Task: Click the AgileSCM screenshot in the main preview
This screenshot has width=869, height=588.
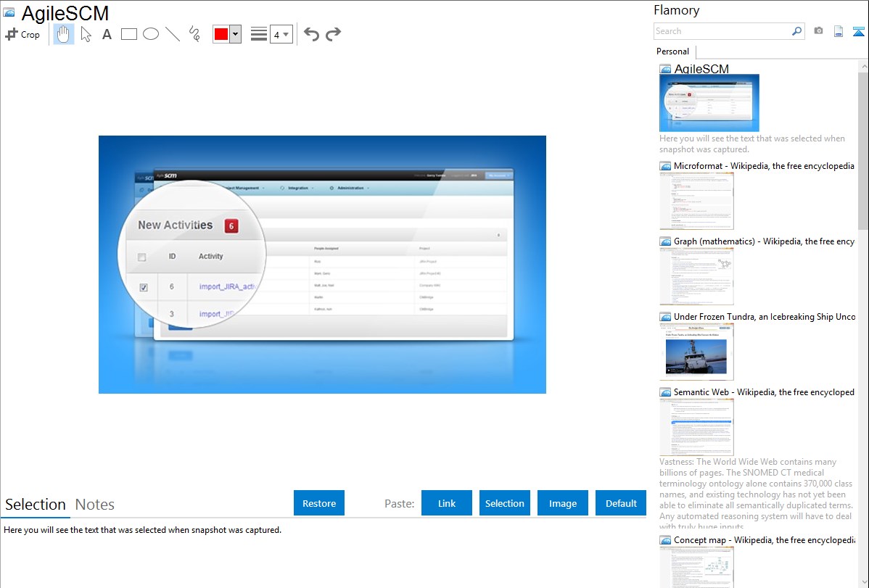Action: pos(323,265)
